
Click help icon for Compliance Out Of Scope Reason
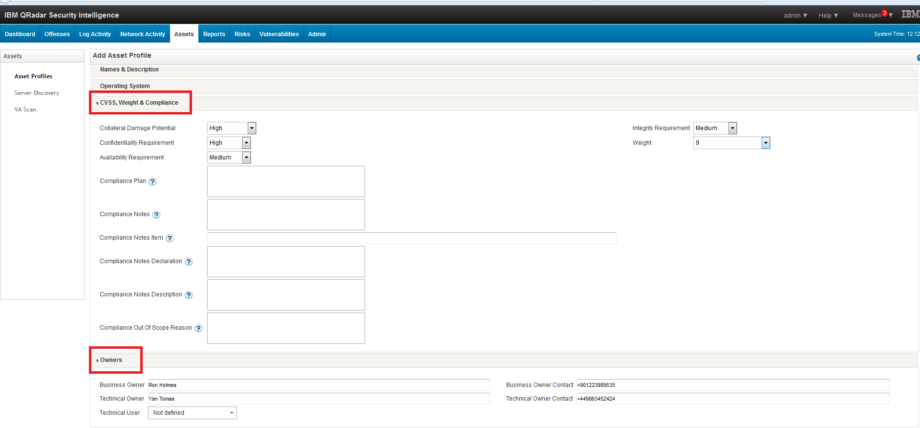199,328
